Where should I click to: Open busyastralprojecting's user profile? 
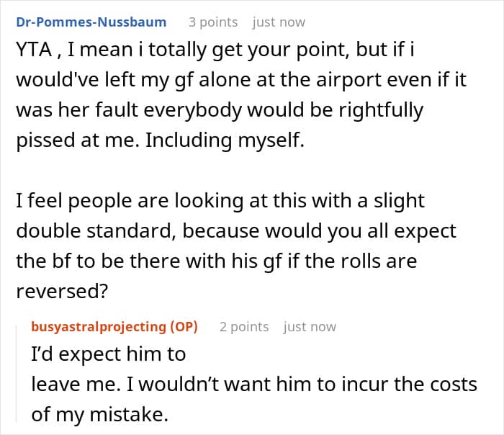point(99,326)
